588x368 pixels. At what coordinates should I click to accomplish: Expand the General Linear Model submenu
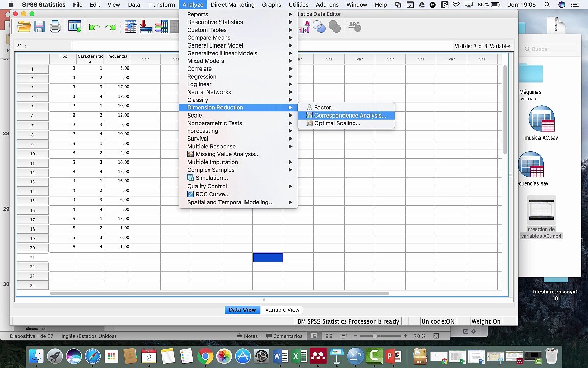[x=238, y=45]
